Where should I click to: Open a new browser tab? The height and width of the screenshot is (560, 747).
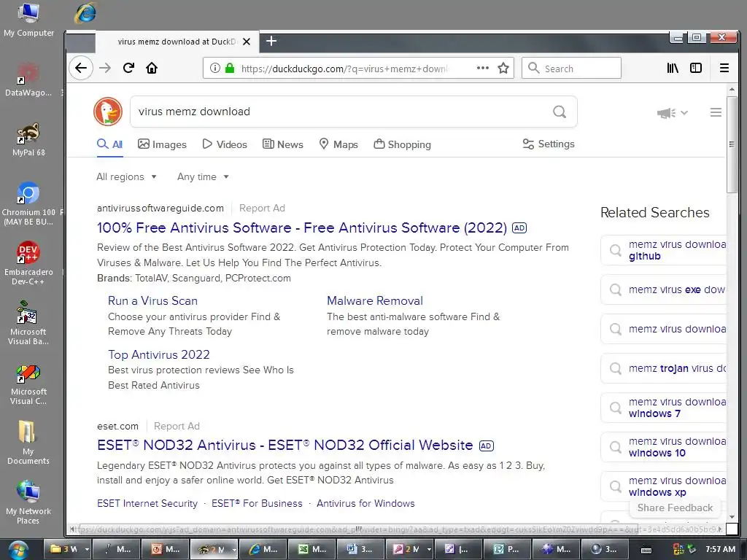(x=271, y=42)
